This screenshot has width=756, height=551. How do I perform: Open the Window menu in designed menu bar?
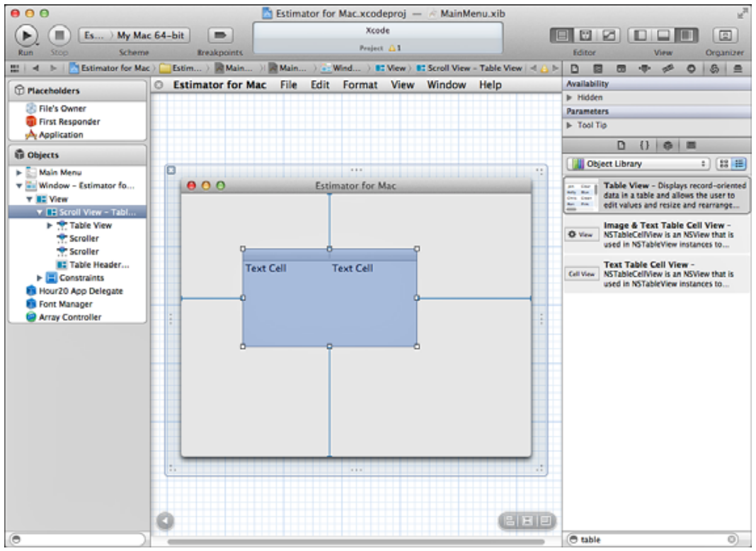click(447, 85)
